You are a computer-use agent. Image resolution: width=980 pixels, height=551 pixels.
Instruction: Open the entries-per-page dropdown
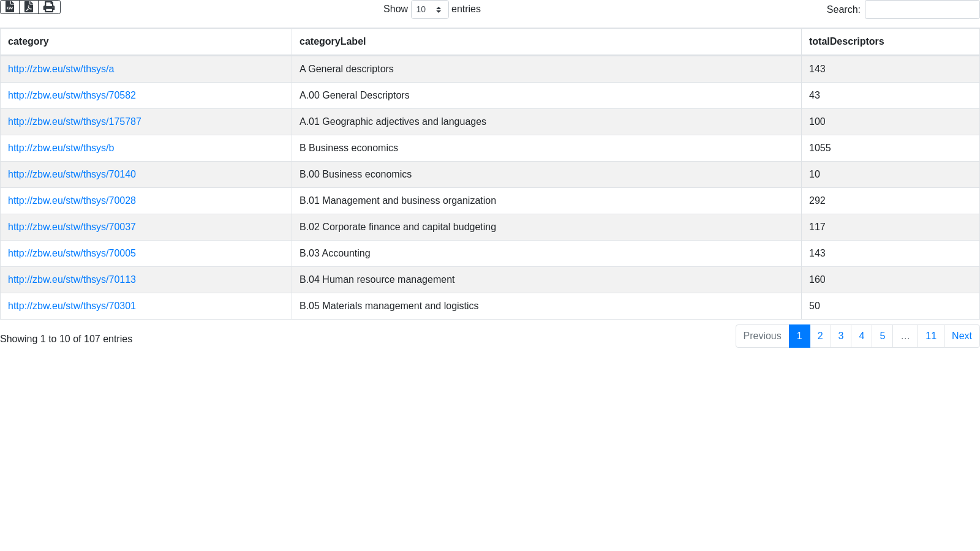pyautogui.click(x=429, y=10)
